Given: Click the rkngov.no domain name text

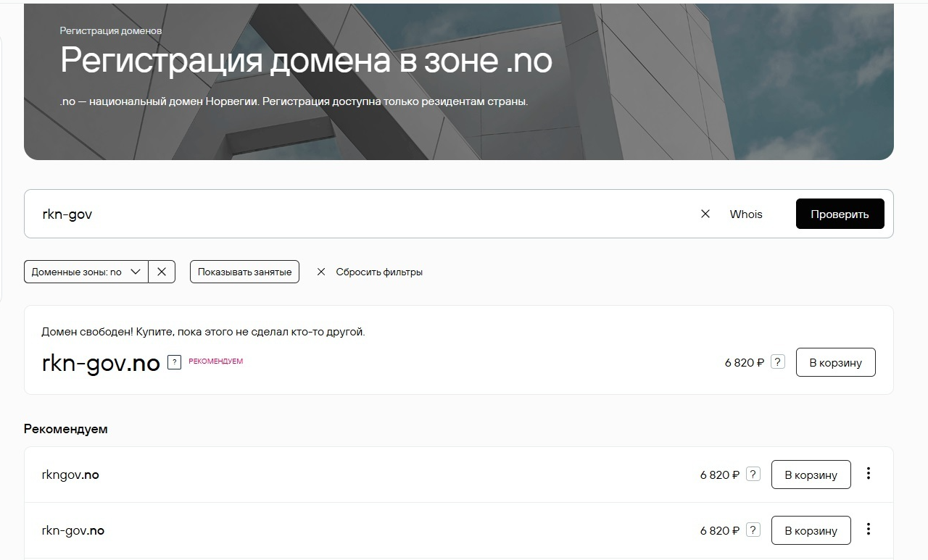Looking at the screenshot, I should (70, 475).
